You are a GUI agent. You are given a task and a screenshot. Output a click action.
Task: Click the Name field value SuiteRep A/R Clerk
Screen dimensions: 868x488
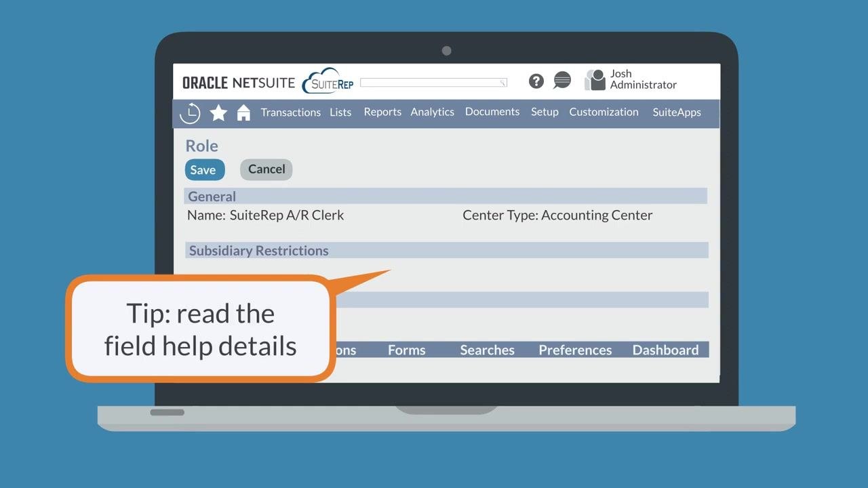tap(287, 216)
